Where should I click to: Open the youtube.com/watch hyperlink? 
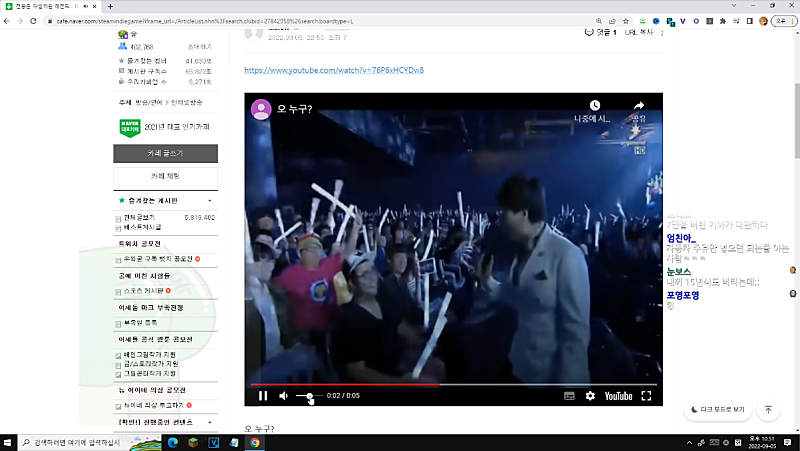[x=334, y=70]
